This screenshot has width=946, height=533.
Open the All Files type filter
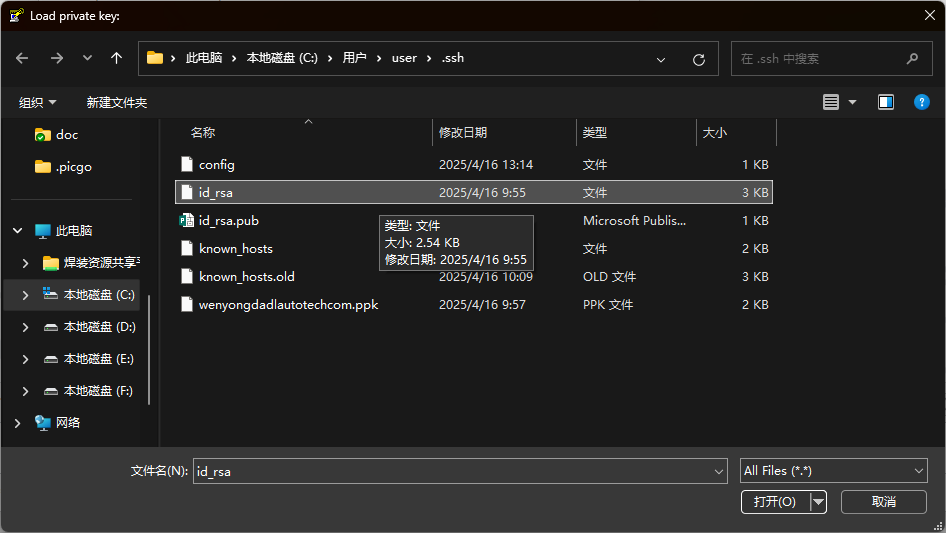click(833, 471)
